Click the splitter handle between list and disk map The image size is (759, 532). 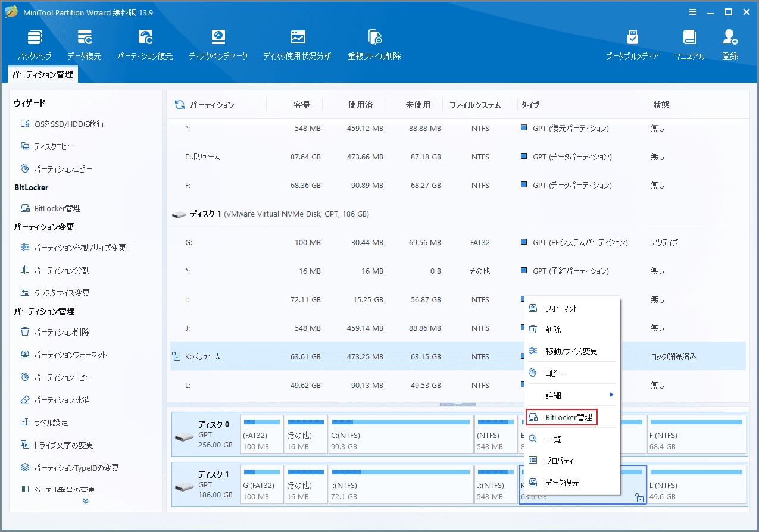pos(458,405)
